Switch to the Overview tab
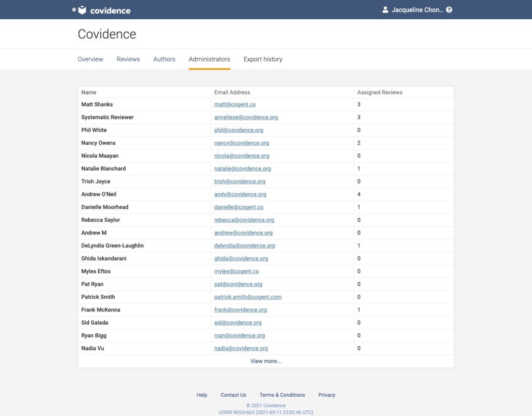532x416 pixels. 90,59
